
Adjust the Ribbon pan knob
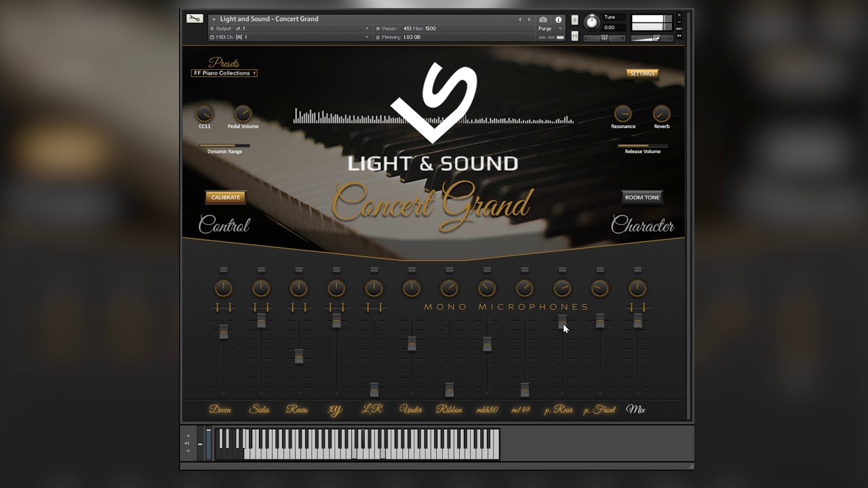click(x=449, y=288)
